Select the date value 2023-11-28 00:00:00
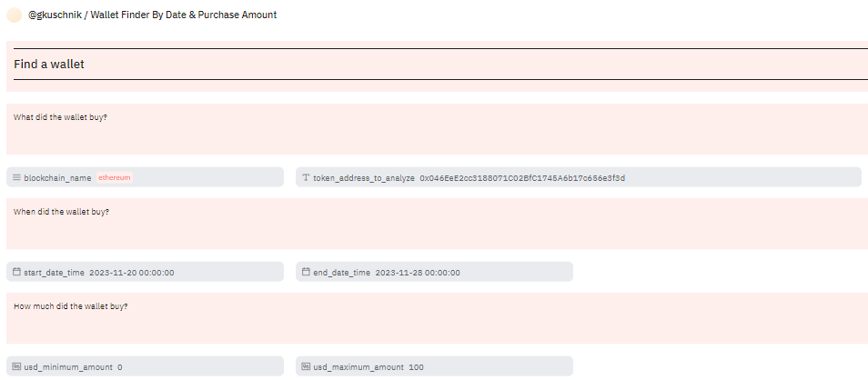Image resolution: width=868 pixels, height=380 pixels. pyautogui.click(x=418, y=273)
